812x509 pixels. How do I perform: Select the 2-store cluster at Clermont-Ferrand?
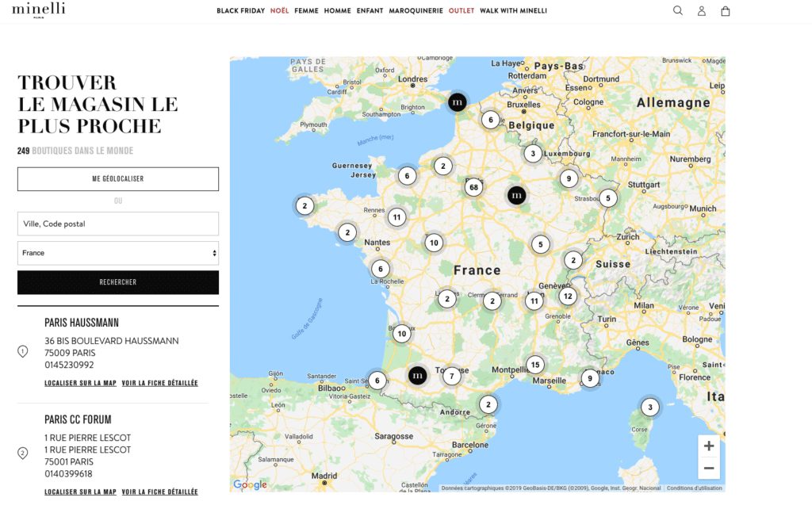pos(492,300)
